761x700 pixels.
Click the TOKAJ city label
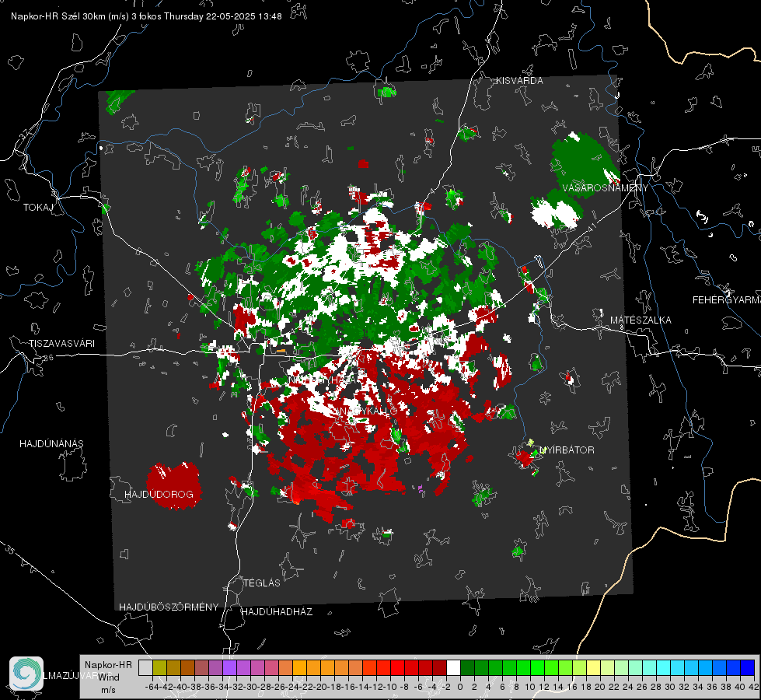[x=37, y=208]
